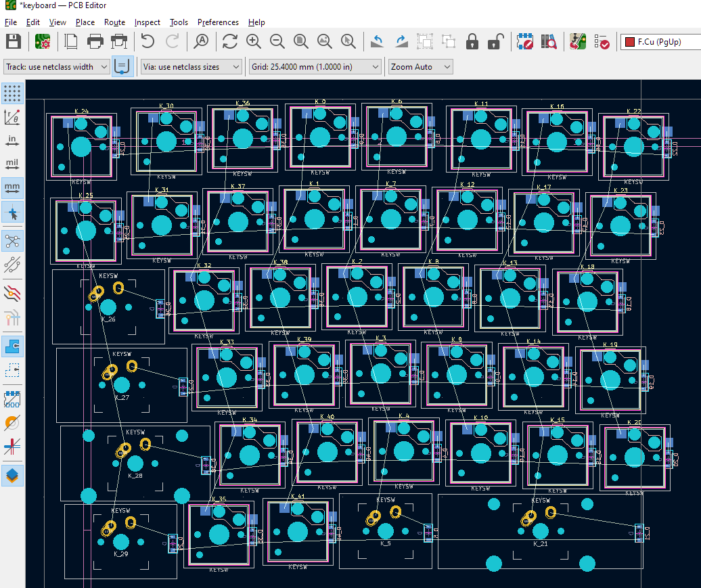Select the K_26 reference label

(x=108, y=319)
